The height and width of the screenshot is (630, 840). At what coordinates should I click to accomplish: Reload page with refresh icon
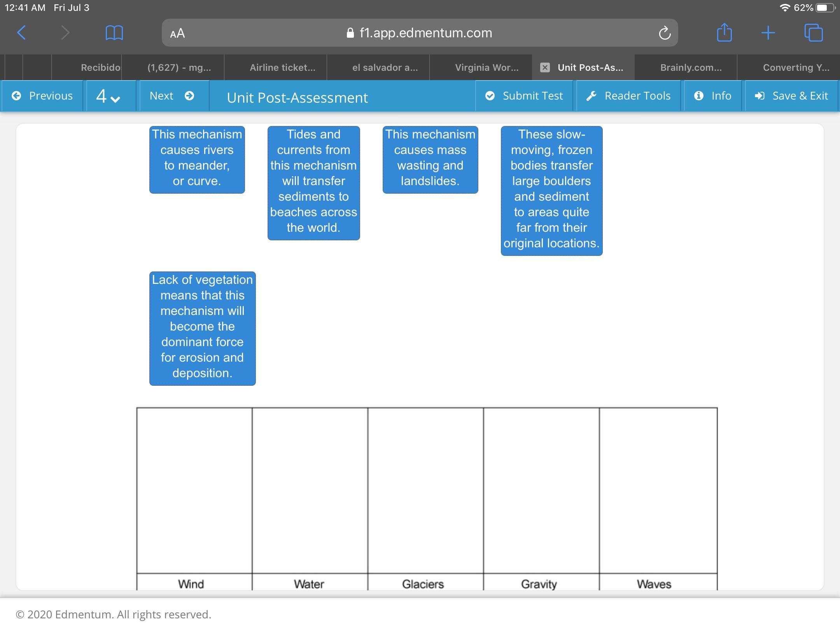665,33
